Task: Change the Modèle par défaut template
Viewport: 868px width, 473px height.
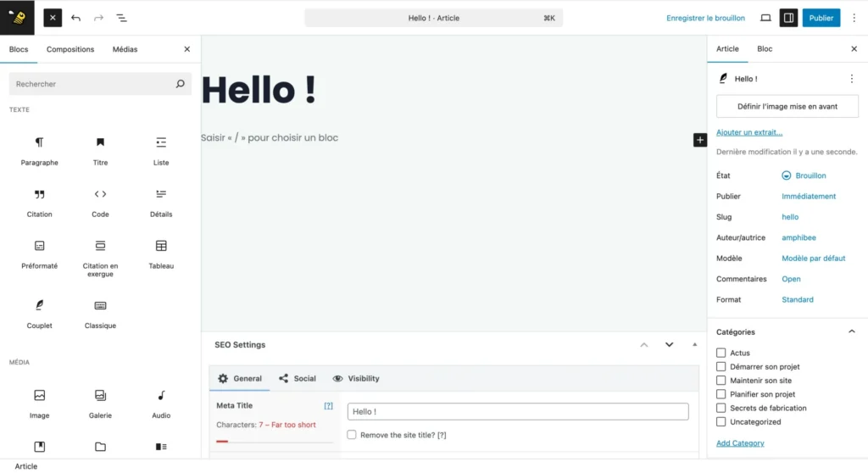Action: [x=813, y=258]
